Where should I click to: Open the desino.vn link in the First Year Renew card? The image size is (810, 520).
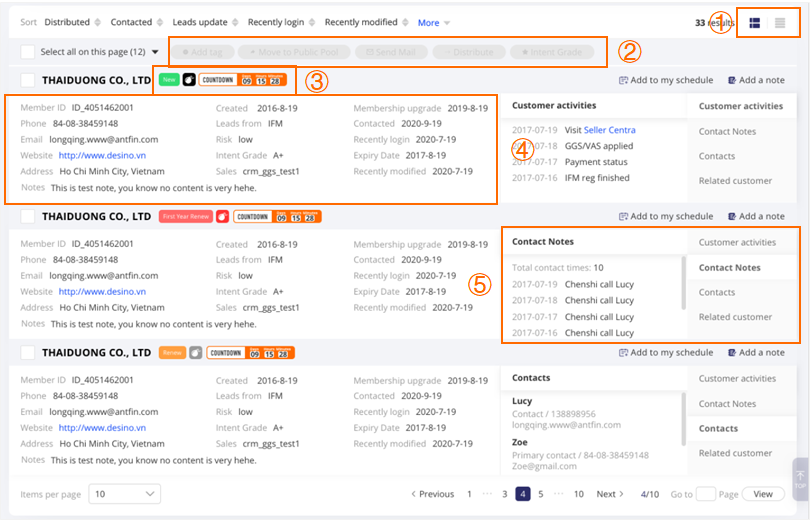(x=102, y=292)
